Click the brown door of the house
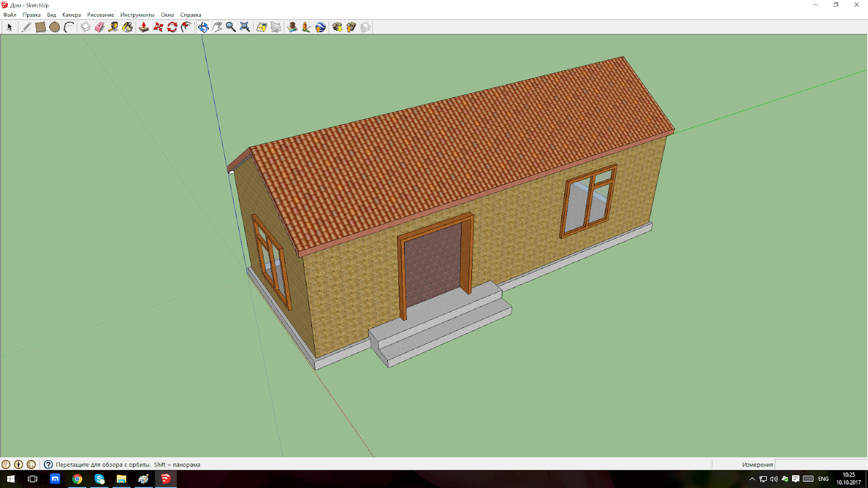 pos(433,265)
